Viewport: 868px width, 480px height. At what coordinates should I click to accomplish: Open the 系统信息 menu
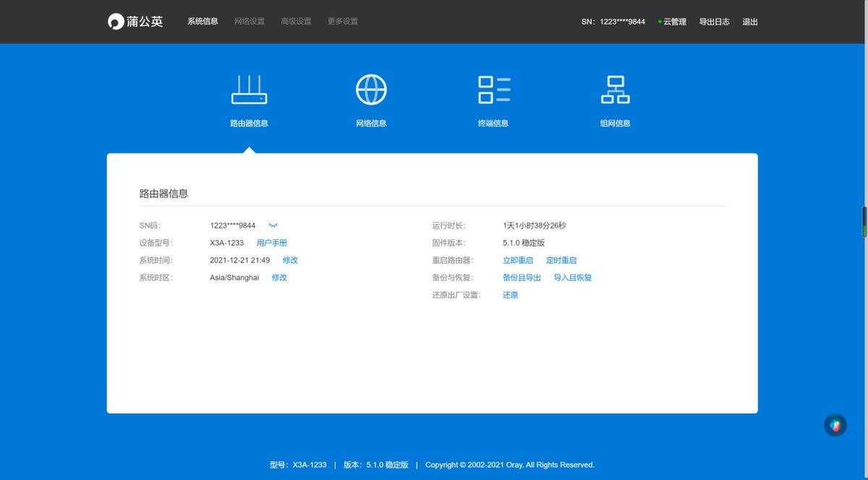click(202, 21)
